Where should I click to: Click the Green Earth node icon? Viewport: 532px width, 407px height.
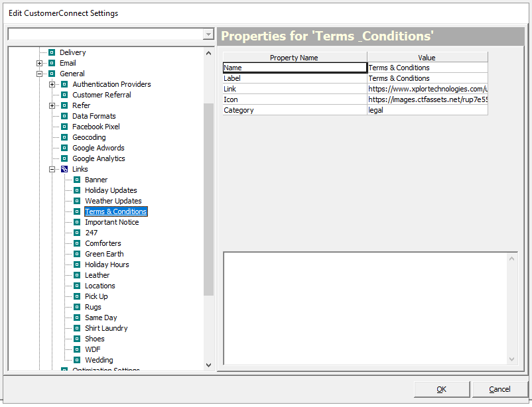tap(77, 254)
